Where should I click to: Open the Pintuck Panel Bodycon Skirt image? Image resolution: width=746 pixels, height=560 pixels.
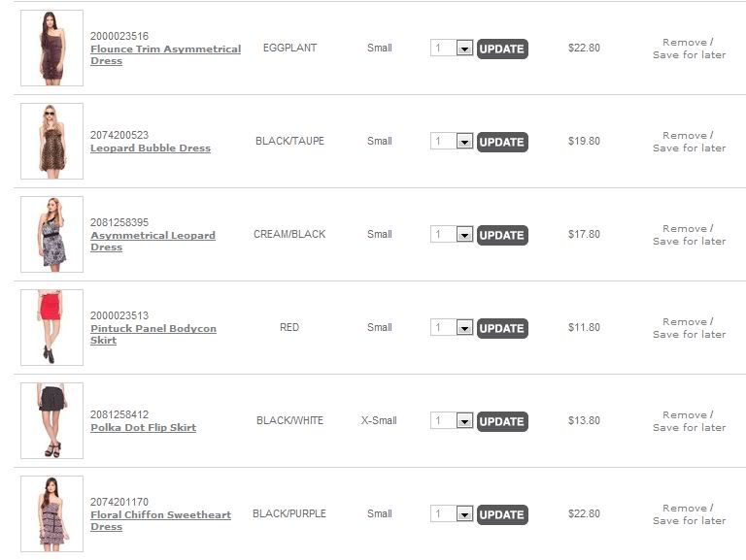(51, 327)
